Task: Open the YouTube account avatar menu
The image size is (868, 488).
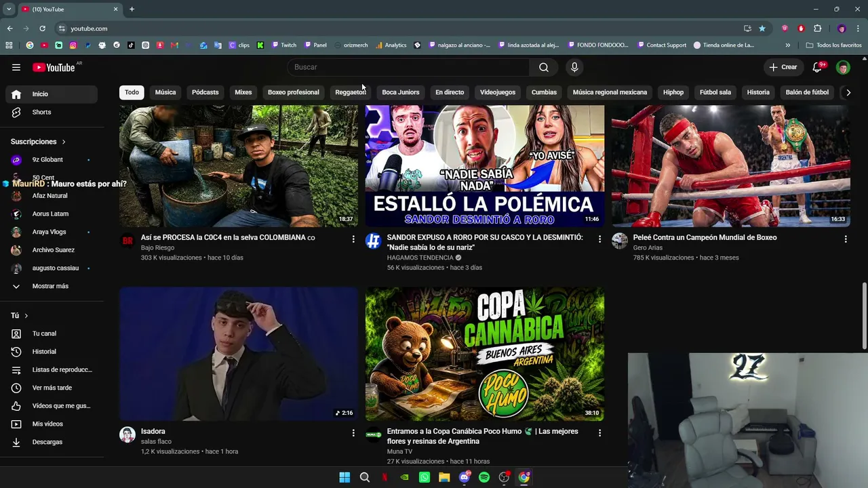Action: click(x=843, y=67)
